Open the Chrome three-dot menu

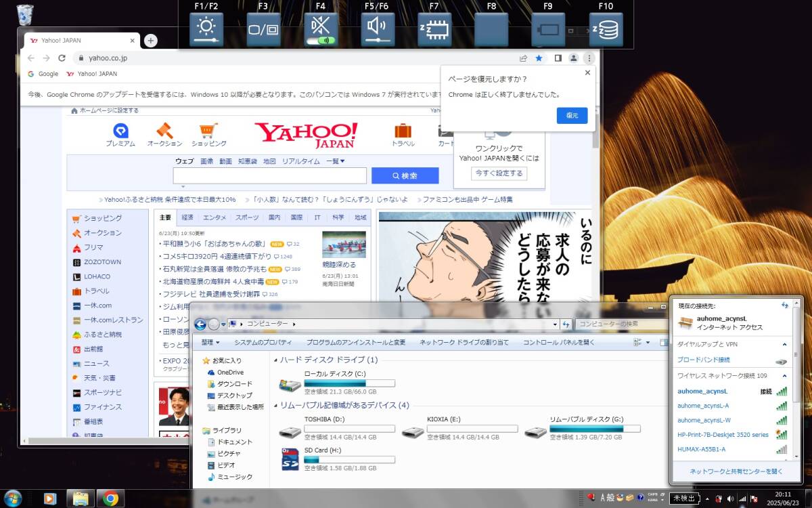point(589,58)
